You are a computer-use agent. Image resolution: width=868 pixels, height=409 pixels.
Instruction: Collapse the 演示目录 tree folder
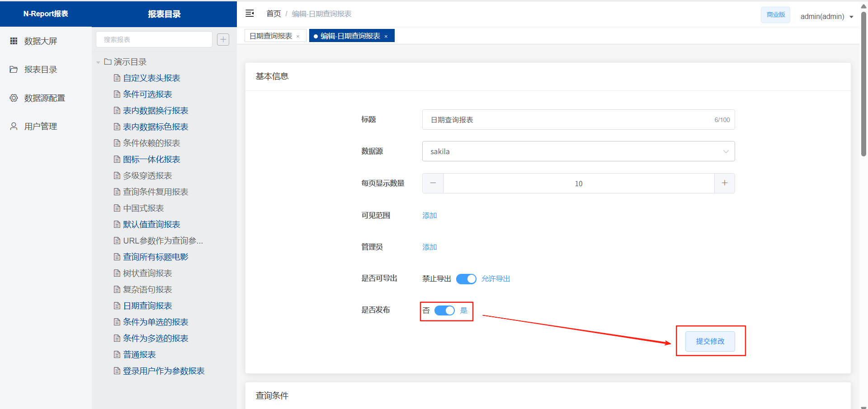coord(98,62)
